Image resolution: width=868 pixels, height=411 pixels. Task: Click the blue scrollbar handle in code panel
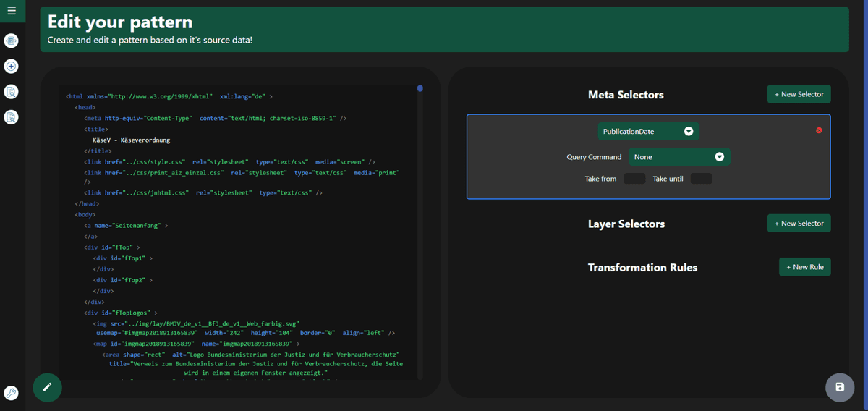pyautogui.click(x=420, y=88)
